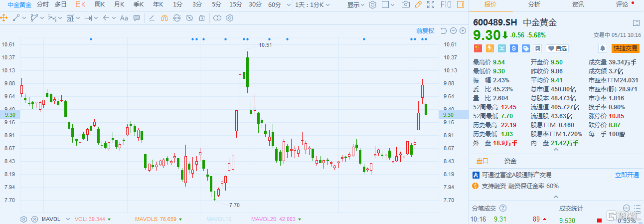Click the teal shuffle arrows icon
The height and width of the screenshot is (224, 644).
501,48
